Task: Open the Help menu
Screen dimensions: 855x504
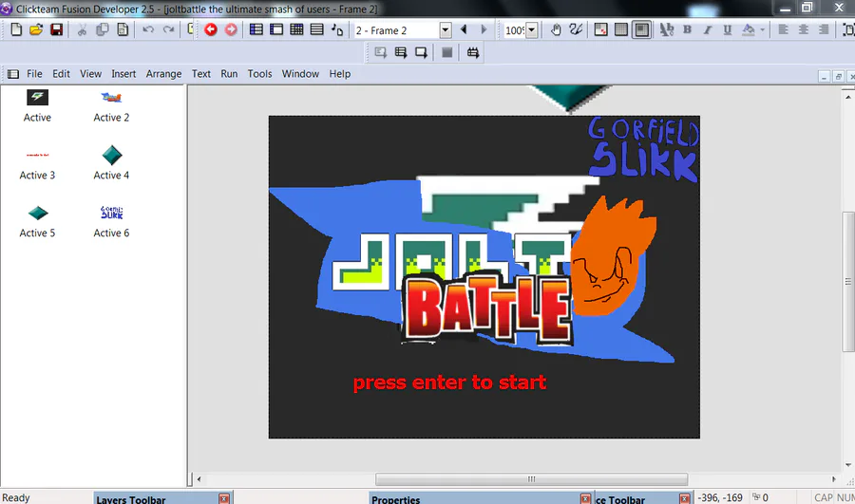Action: tap(340, 73)
